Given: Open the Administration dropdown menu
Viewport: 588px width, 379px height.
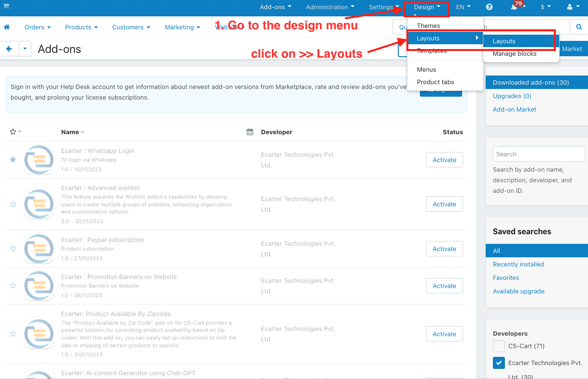Looking at the screenshot, I should 330,7.
